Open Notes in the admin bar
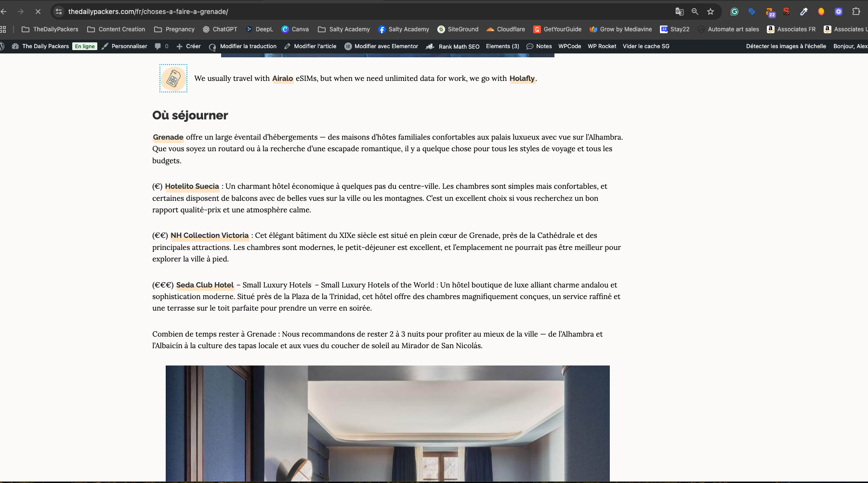 [539, 46]
